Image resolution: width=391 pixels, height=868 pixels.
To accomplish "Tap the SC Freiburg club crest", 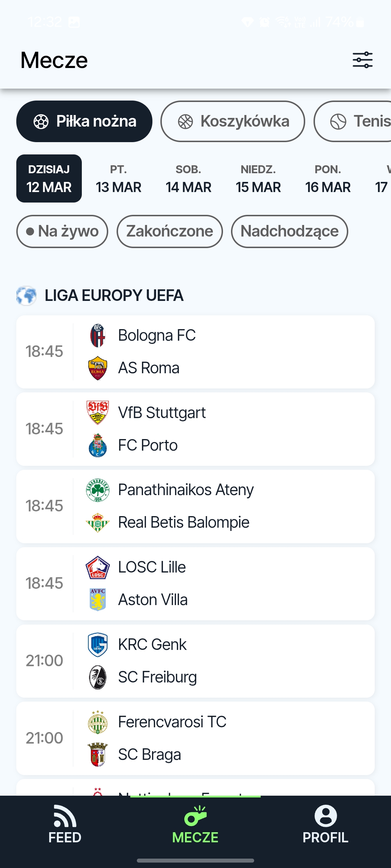I will [98, 677].
